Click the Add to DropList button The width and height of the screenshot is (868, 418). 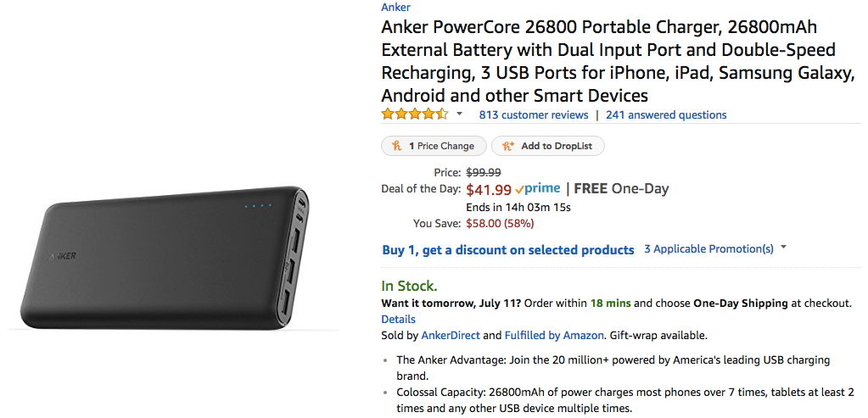tap(548, 146)
